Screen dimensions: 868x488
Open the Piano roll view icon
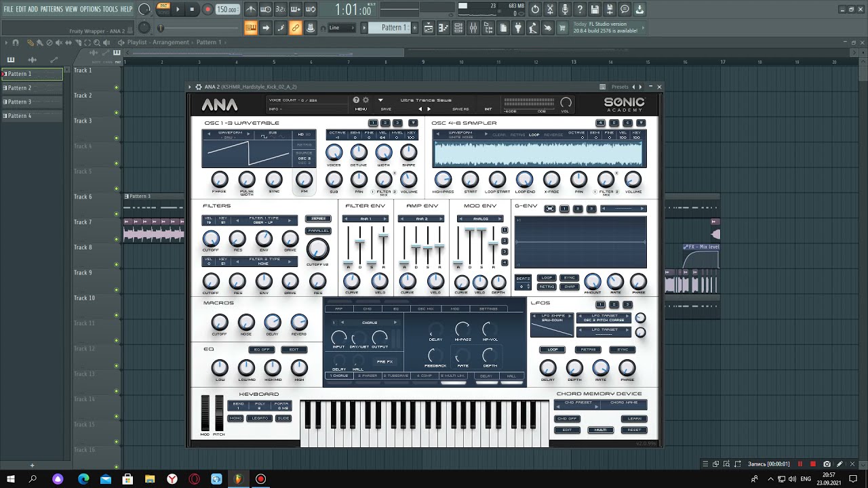tap(443, 28)
